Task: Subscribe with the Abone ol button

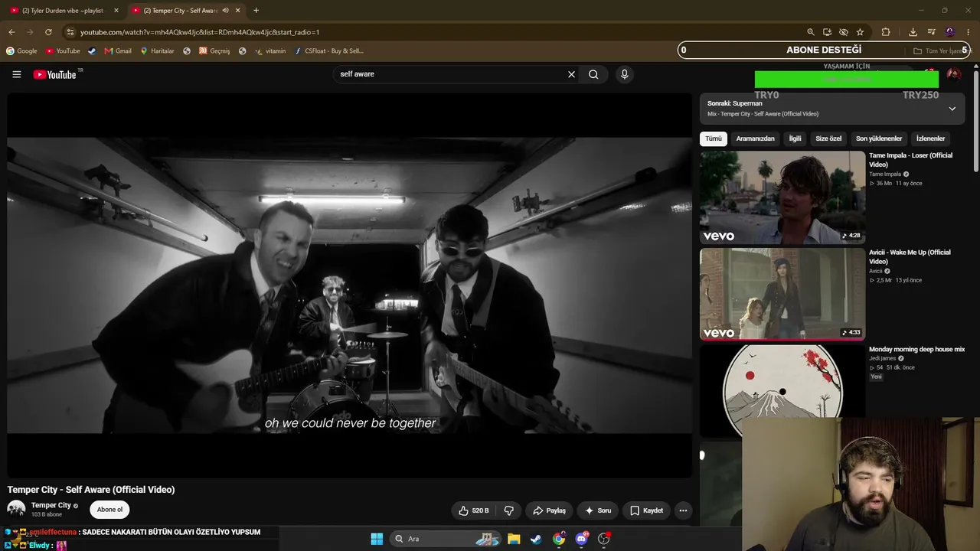Action: click(109, 510)
